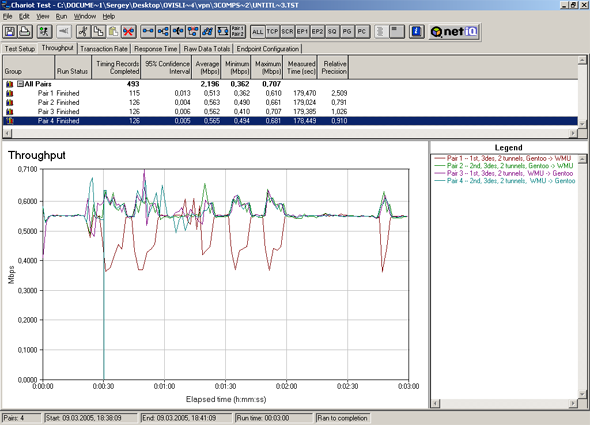Collapse the All Pairs group
This screenshot has width=590, height=425.
click(x=20, y=84)
